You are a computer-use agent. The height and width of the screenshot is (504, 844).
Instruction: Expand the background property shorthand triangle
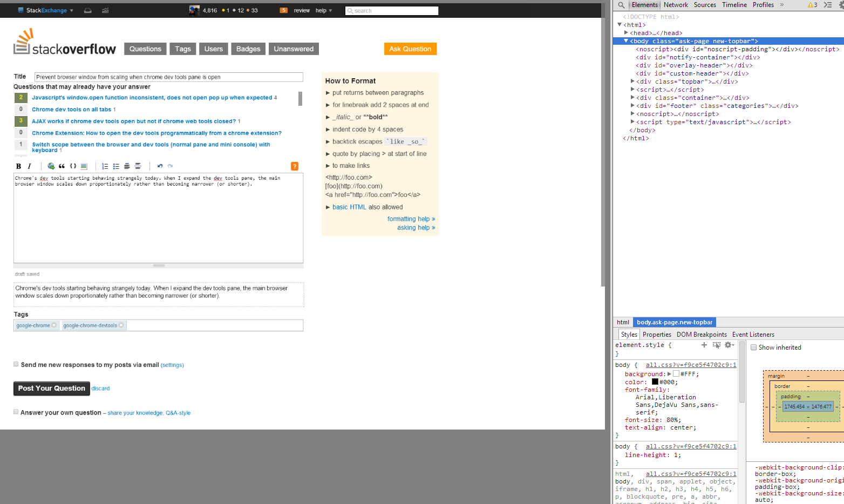pos(669,373)
